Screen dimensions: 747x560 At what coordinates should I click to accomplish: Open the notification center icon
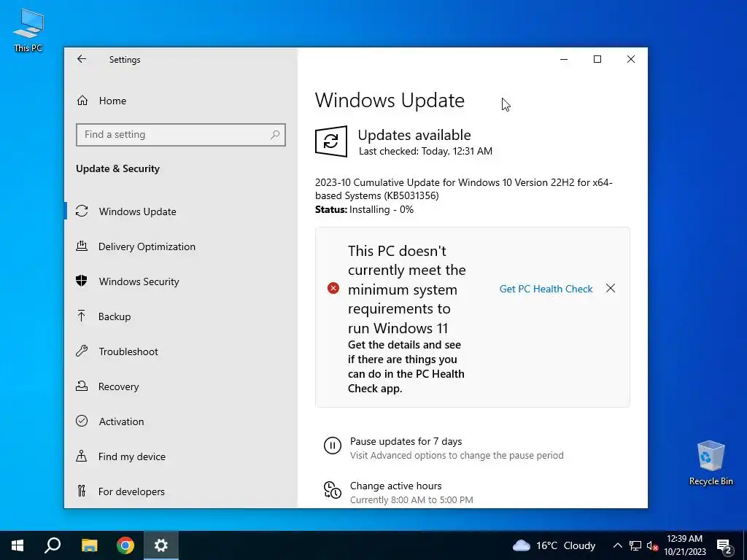[x=724, y=545]
